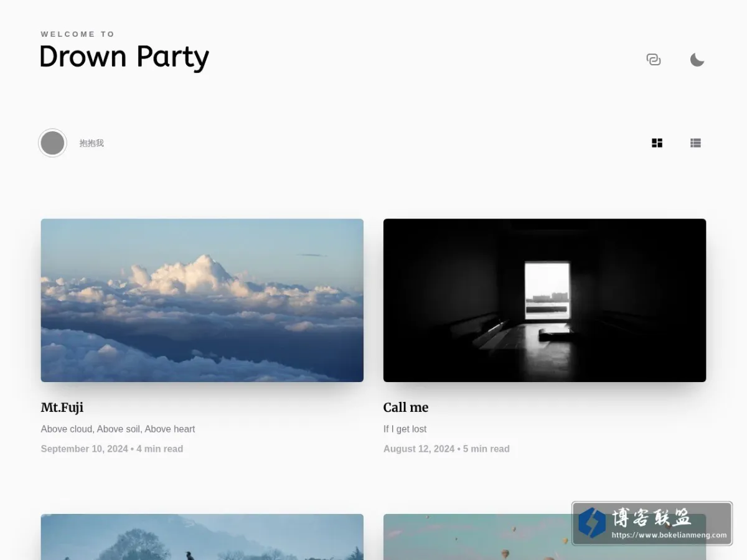The image size is (747, 560).
Task: Go to the Drown Party home title
Action: (125, 57)
